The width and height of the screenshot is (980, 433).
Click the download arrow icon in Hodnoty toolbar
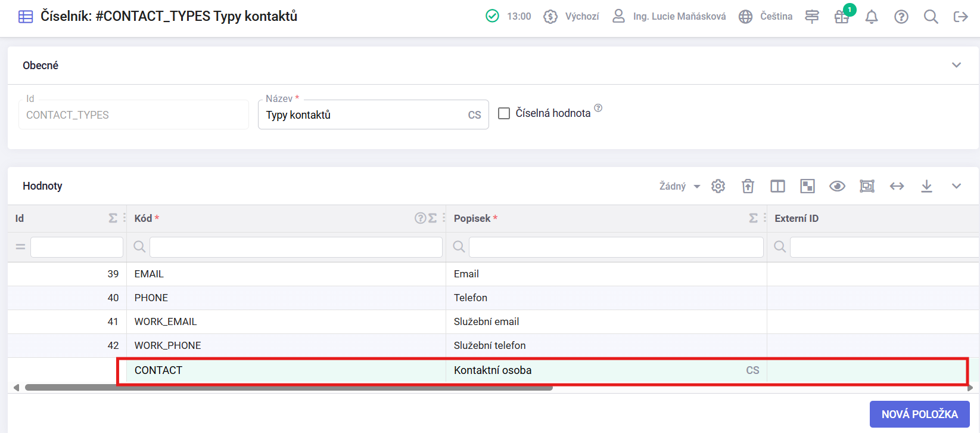(927, 186)
